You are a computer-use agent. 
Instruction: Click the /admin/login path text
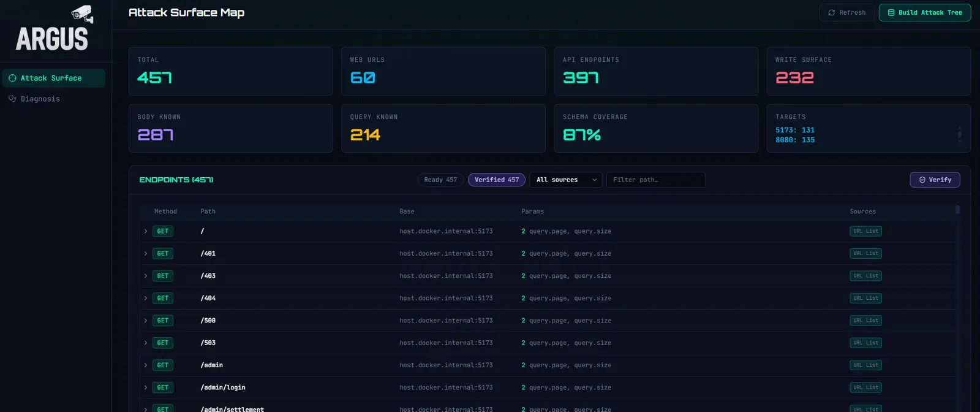[x=223, y=387]
